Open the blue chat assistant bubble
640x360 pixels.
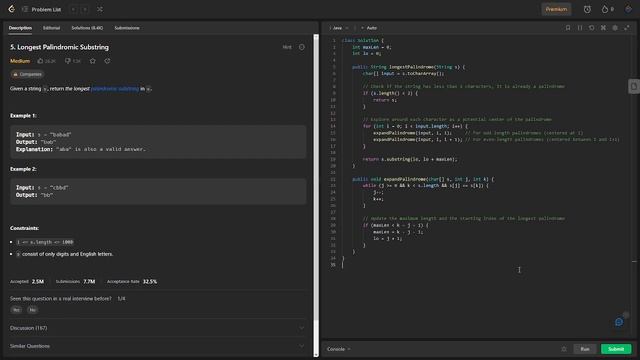pyautogui.click(x=619, y=322)
